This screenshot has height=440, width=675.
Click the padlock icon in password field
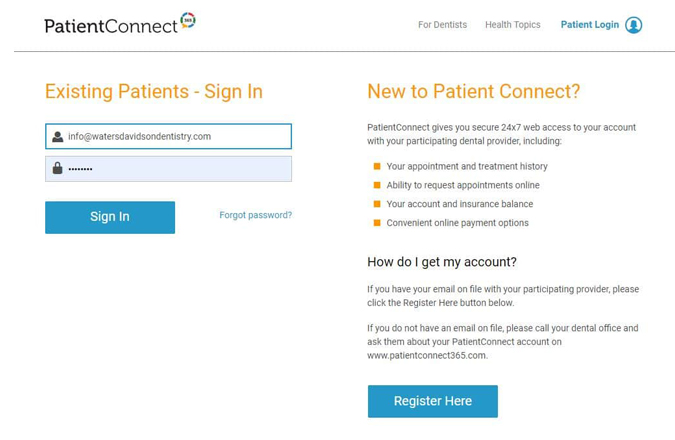pos(57,168)
